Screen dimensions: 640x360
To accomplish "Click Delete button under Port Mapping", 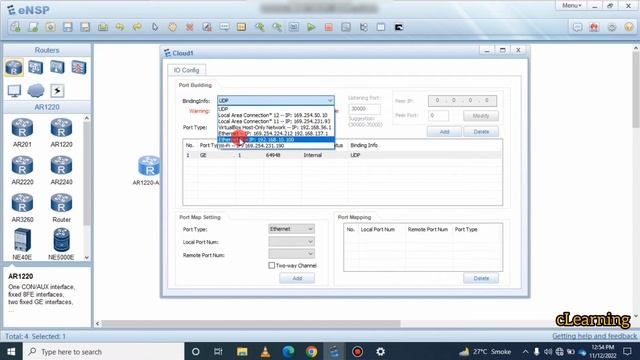I will point(481,278).
